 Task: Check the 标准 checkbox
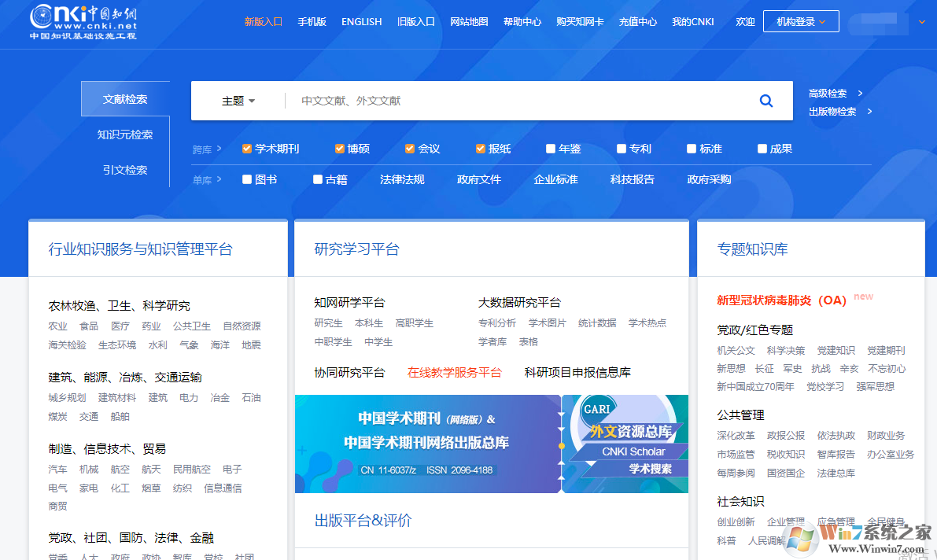point(692,149)
